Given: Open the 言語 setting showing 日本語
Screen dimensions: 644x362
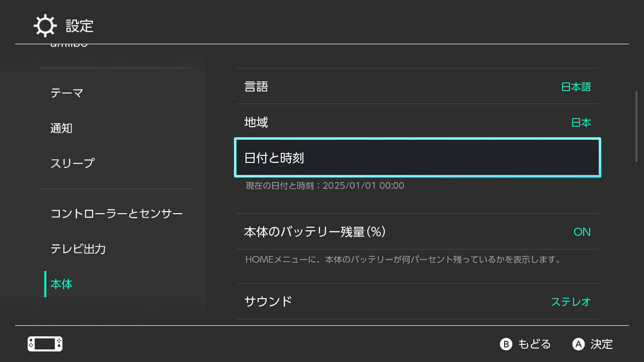Looking at the screenshot, I should tap(417, 86).
